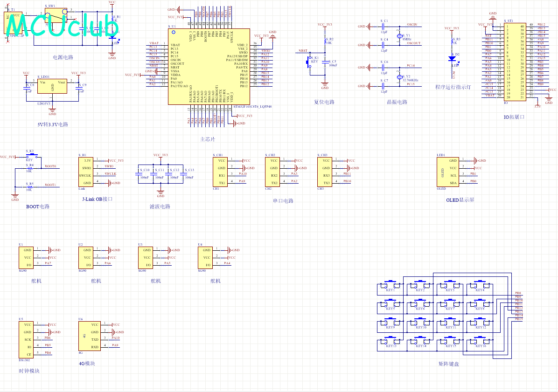Click the 5V转3.3V电路 caption

click(53, 124)
